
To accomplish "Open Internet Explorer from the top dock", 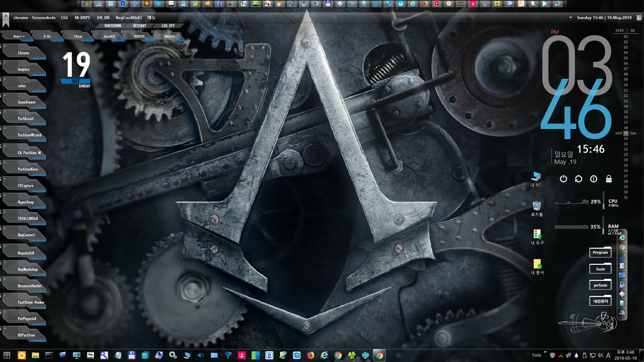I will [413, 4].
